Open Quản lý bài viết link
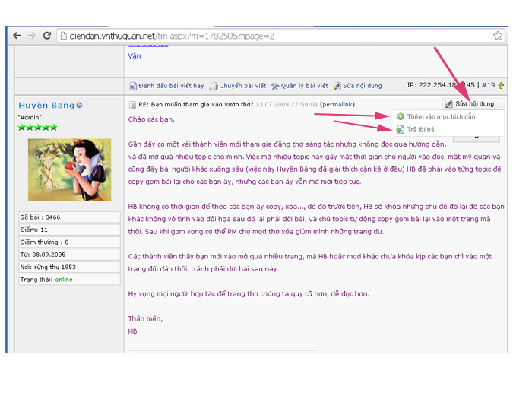Image resolution: width=532 pixels, height=399 pixels. pyautogui.click(x=304, y=86)
